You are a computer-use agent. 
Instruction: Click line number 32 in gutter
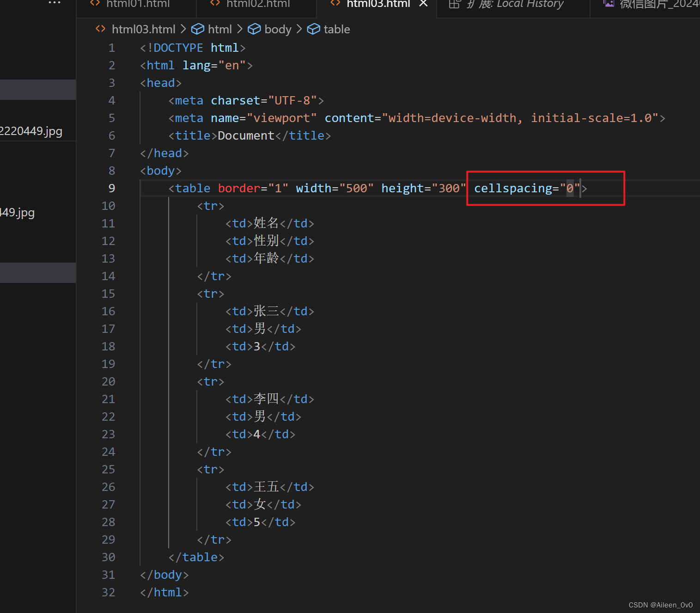[x=109, y=592]
